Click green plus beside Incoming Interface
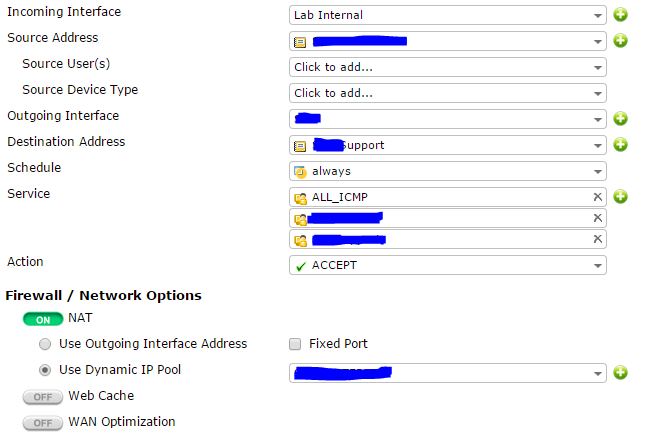 620,15
